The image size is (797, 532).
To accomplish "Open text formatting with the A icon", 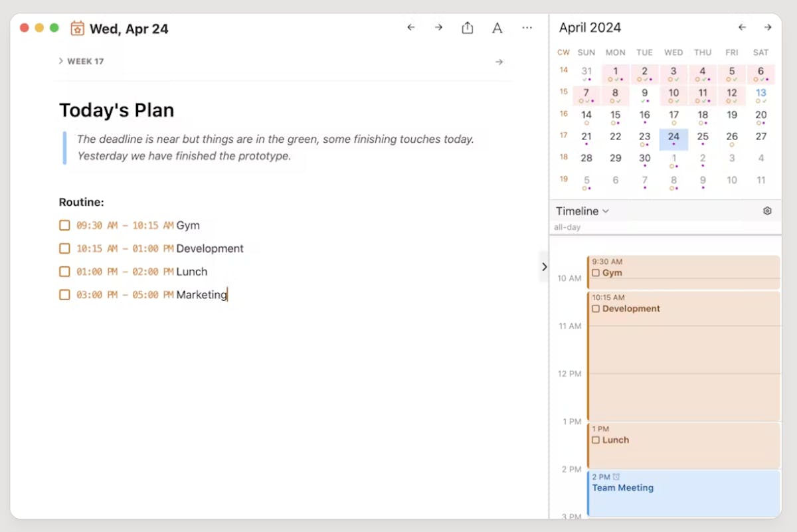I will pos(497,28).
